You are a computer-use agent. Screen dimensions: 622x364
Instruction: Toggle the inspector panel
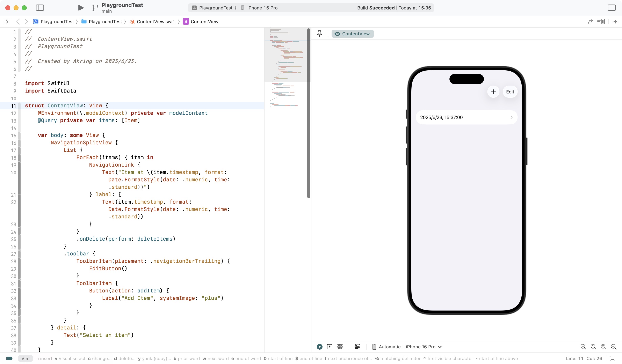coord(612,8)
